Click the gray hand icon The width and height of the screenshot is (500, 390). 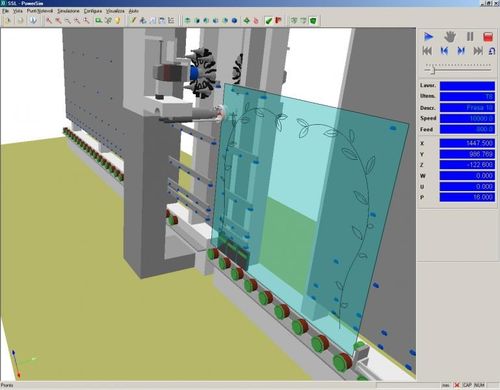pyautogui.click(x=450, y=37)
